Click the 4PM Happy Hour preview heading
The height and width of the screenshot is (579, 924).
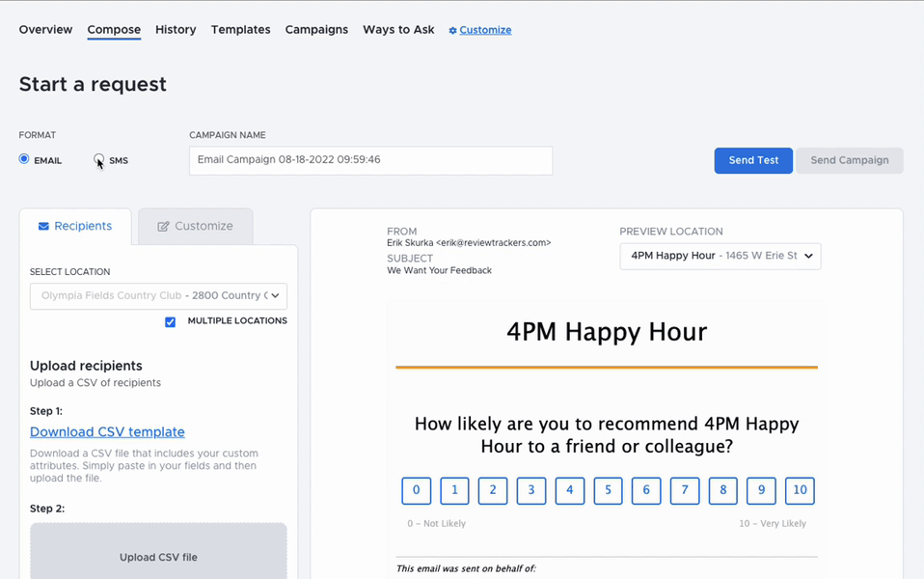[x=607, y=332]
